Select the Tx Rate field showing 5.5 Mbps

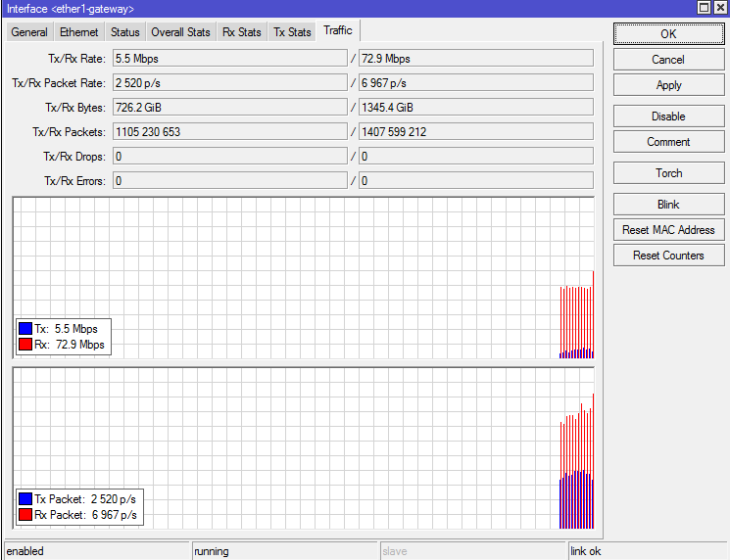point(229,59)
